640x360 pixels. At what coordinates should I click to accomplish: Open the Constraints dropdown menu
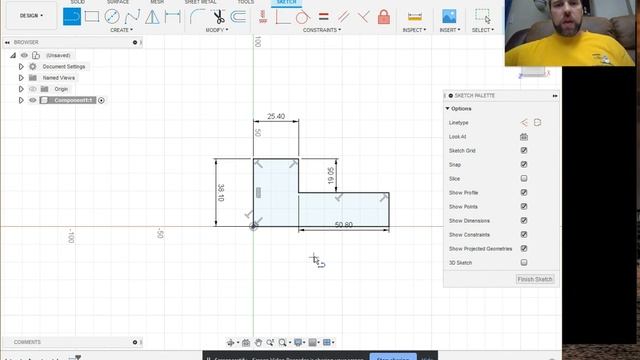click(x=322, y=30)
